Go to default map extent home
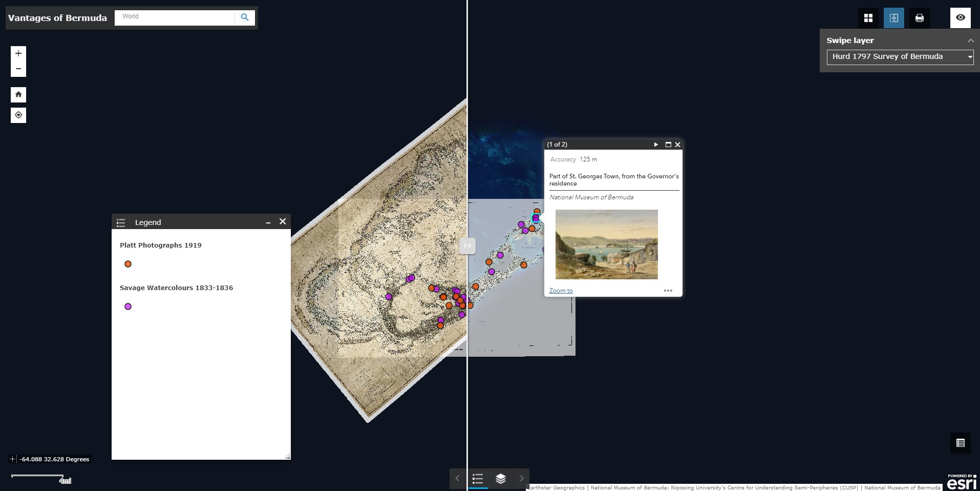This screenshot has width=980, height=491. point(18,94)
